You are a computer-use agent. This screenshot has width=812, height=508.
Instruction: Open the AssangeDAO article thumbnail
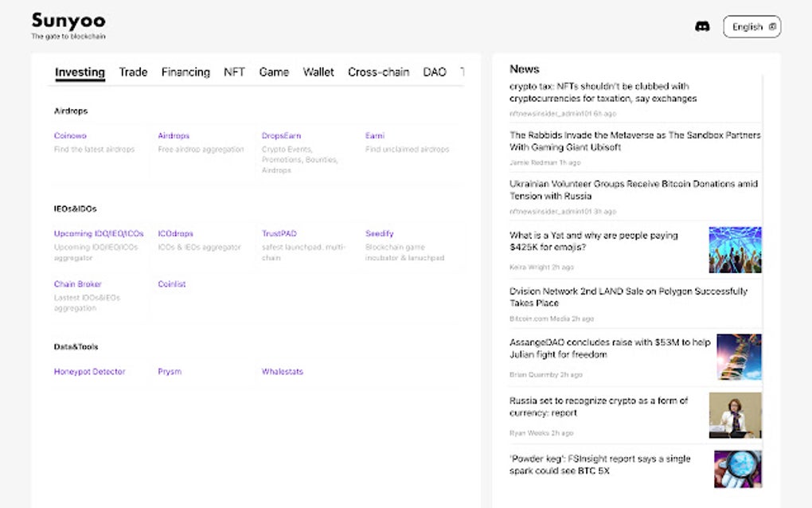[738, 357]
